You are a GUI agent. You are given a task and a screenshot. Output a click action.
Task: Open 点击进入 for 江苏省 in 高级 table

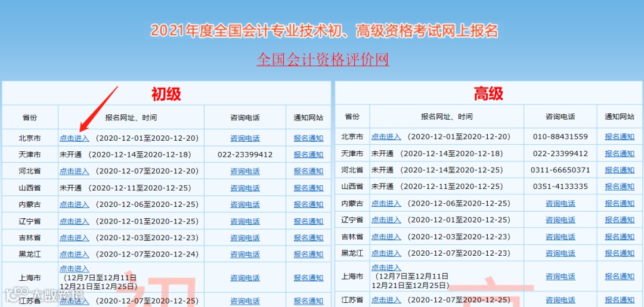point(386,300)
